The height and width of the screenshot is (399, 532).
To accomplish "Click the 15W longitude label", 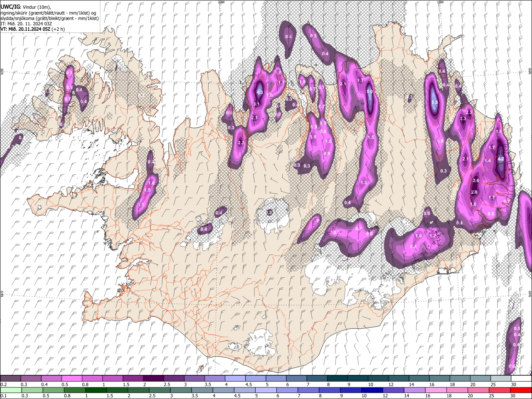I will [x=440, y=2].
